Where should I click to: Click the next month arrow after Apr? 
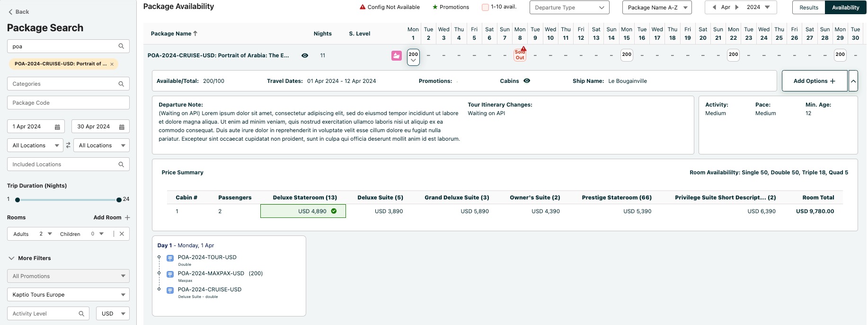pyautogui.click(x=737, y=7)
